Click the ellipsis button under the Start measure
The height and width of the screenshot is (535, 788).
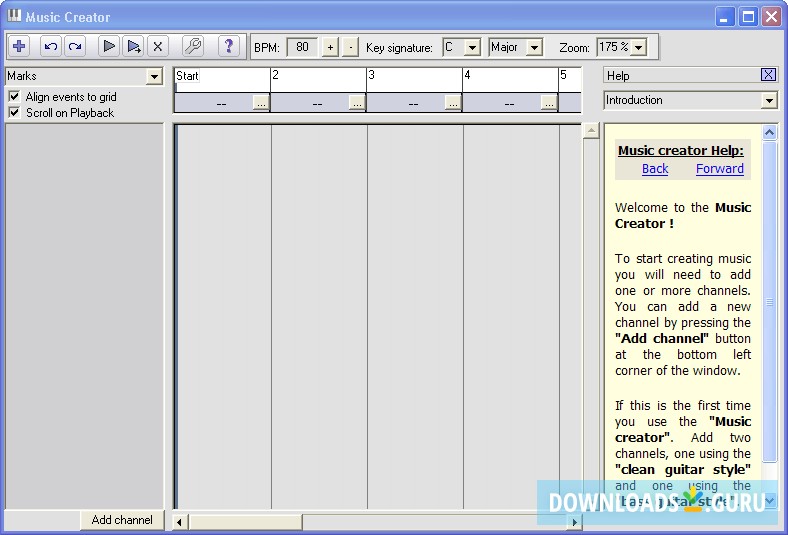[x=261, y=103]
